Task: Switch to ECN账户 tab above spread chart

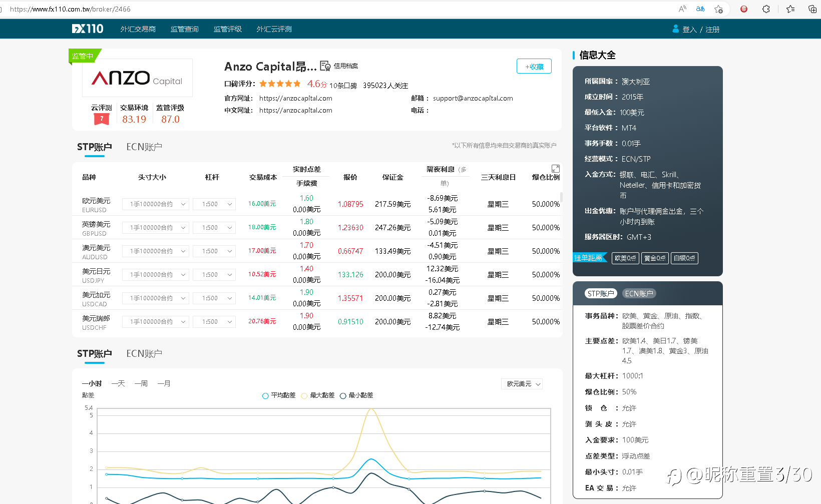Action: coord(144,353)
